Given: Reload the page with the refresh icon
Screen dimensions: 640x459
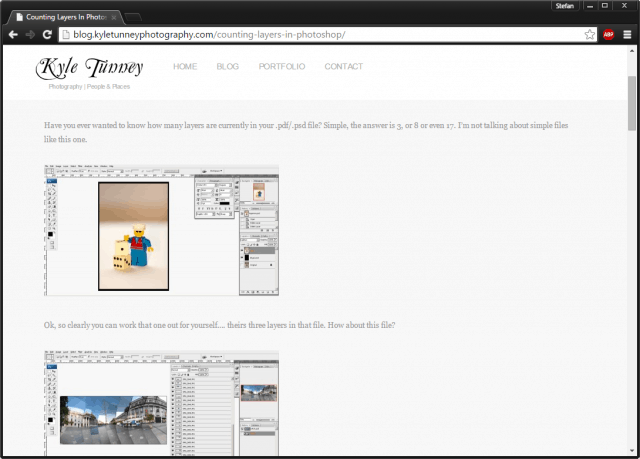Looking at the screenshot, I should pos(47,35).
